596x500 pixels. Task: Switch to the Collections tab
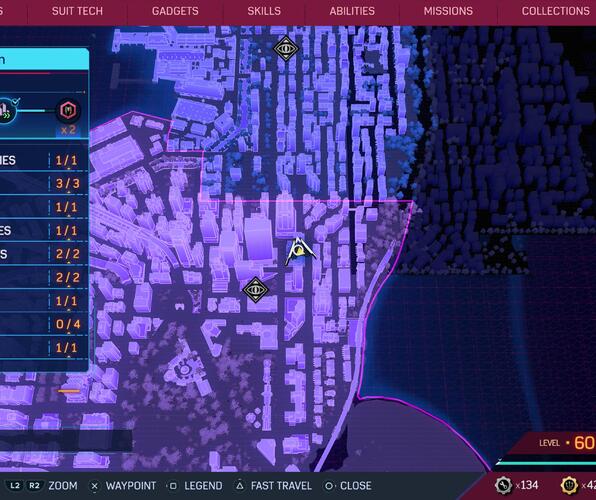pyautogui.click(x=555, y=11)
